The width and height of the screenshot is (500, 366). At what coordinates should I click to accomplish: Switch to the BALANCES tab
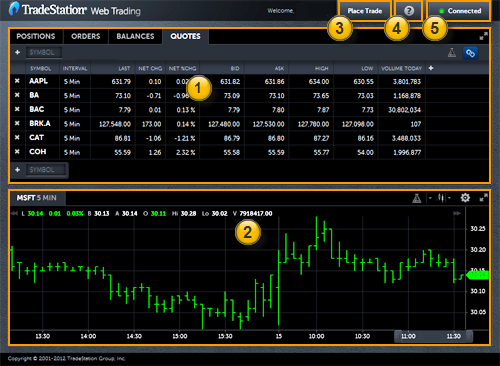point(135,36)
